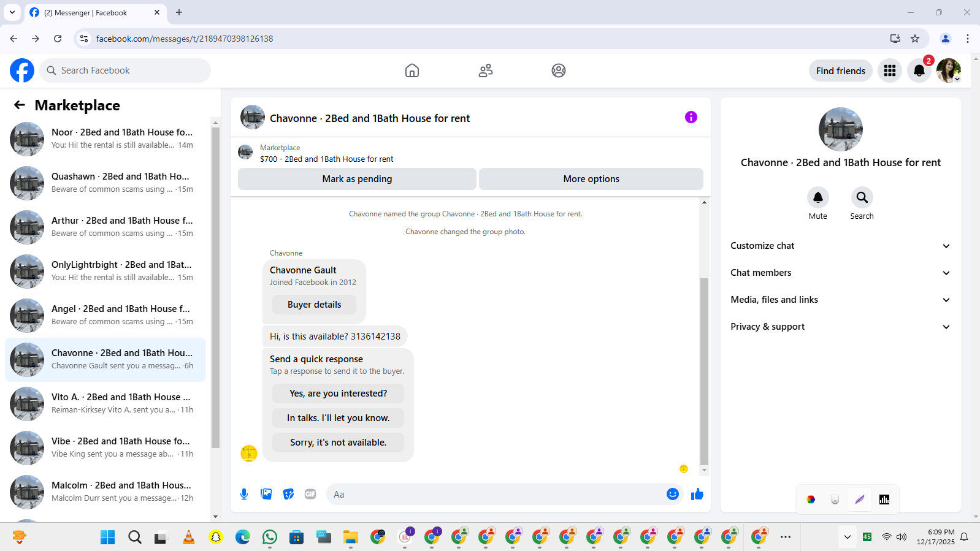Expand Privacy & support section

[x=840, y=327]
